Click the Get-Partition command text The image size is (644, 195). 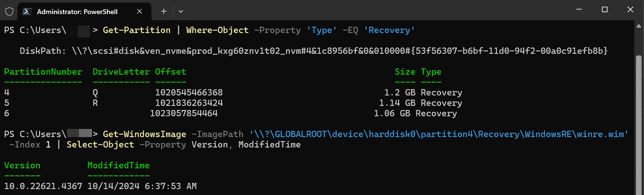point(137,30)
